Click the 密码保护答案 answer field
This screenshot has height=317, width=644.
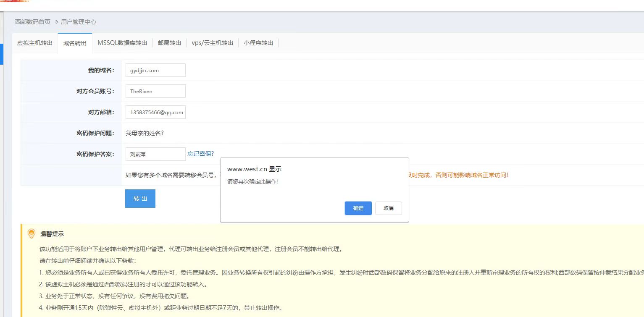click(x=155, y=154)
